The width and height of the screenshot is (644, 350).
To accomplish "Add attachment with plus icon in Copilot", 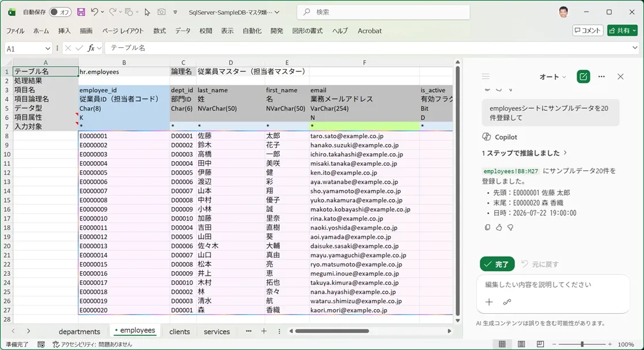I will (489, 302).
